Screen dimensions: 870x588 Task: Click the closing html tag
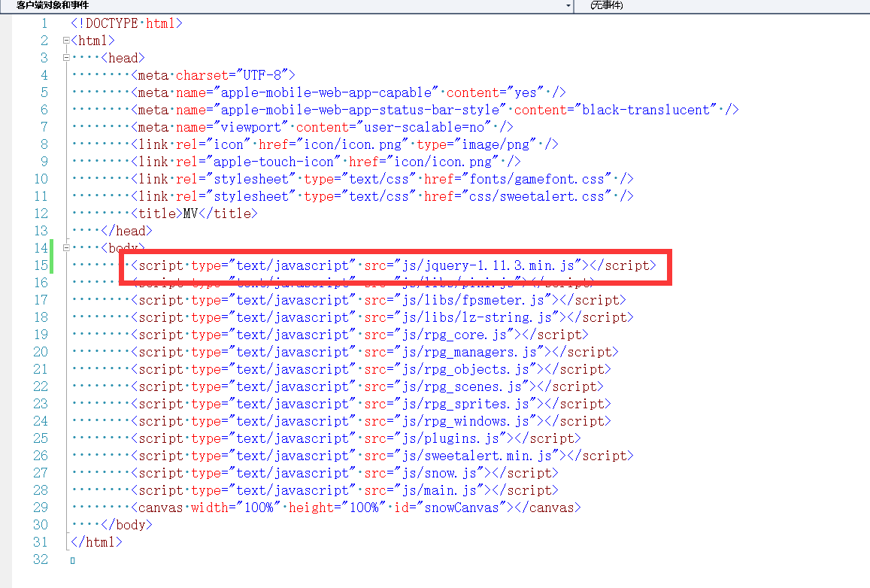(96, 542)
